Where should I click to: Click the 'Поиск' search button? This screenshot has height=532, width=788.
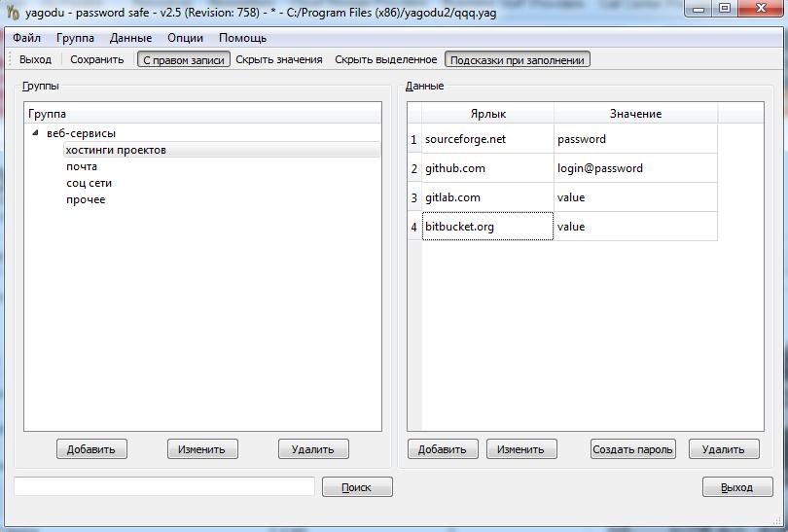357,487
